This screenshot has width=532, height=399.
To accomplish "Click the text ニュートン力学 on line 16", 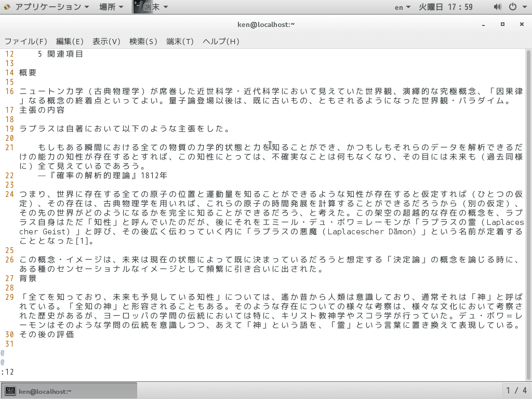I will coord(51,91).
